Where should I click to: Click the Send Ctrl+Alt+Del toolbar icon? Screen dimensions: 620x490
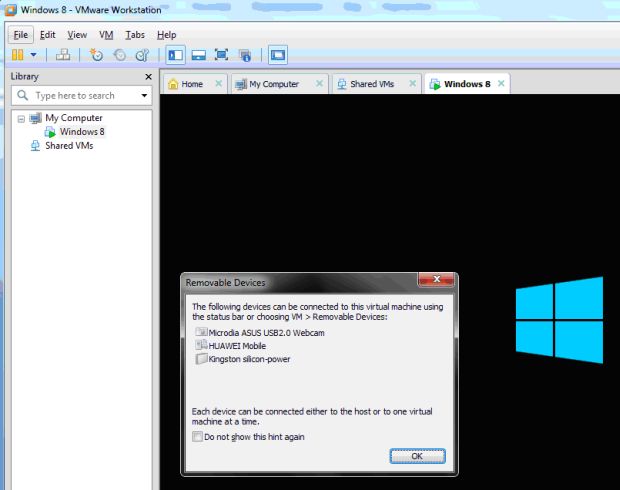tap(63, 55)
